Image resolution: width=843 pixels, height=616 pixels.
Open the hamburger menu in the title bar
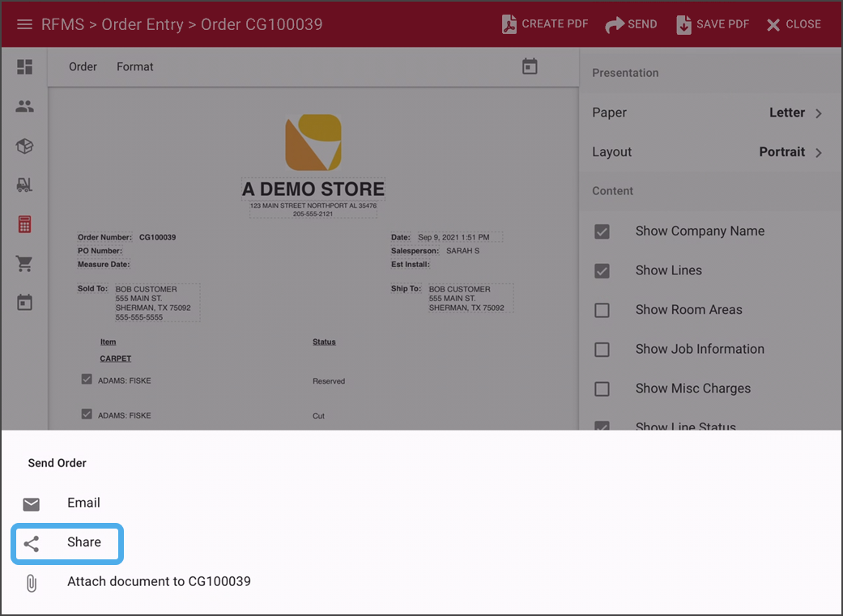pos(24,23)
